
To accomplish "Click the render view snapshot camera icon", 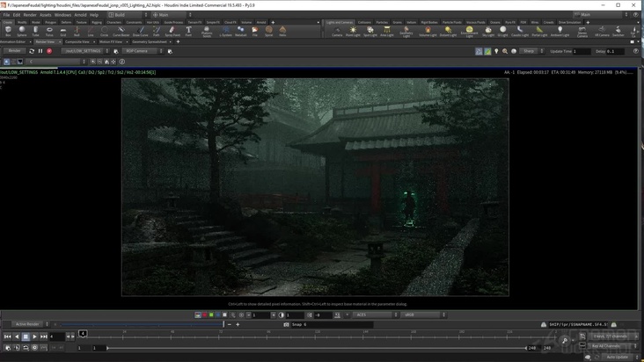I will click(x=286, y=324).
